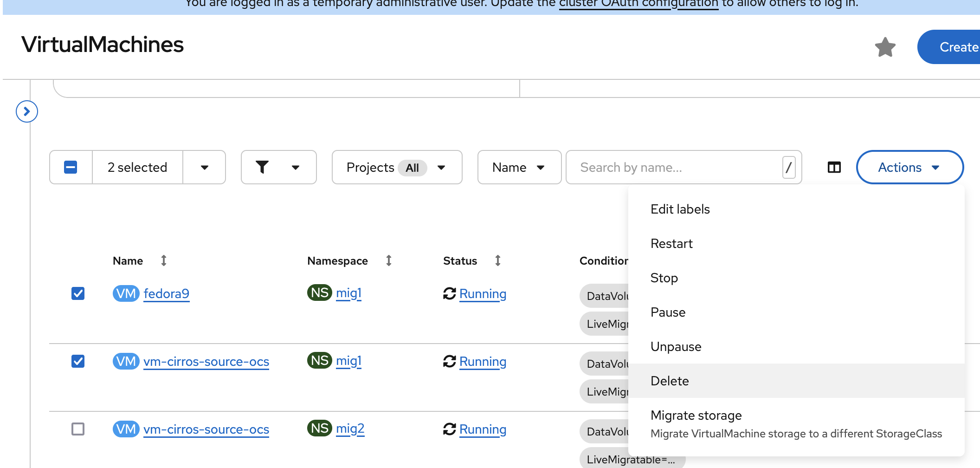Uncheck the fedora9 row checkbox
The height and width of the screenshot is (468, 980).
point(78,293)
